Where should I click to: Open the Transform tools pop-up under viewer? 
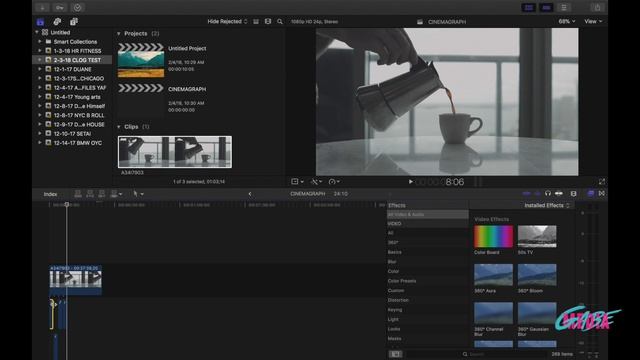tap(297, 182)
